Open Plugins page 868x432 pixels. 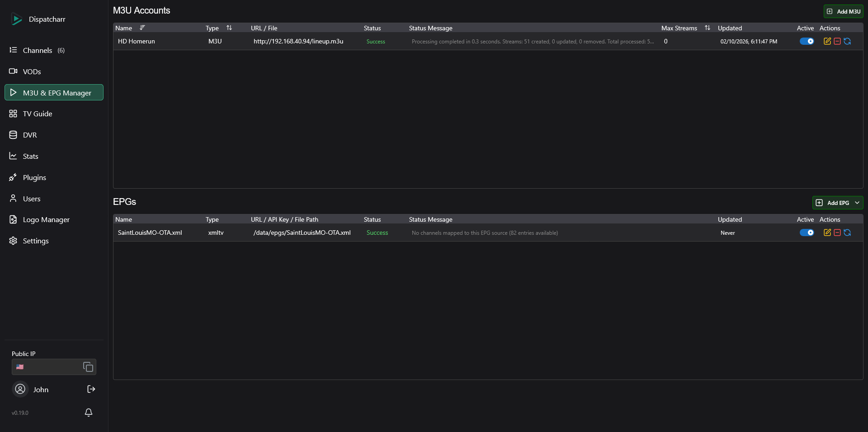(x=54, y=177)
